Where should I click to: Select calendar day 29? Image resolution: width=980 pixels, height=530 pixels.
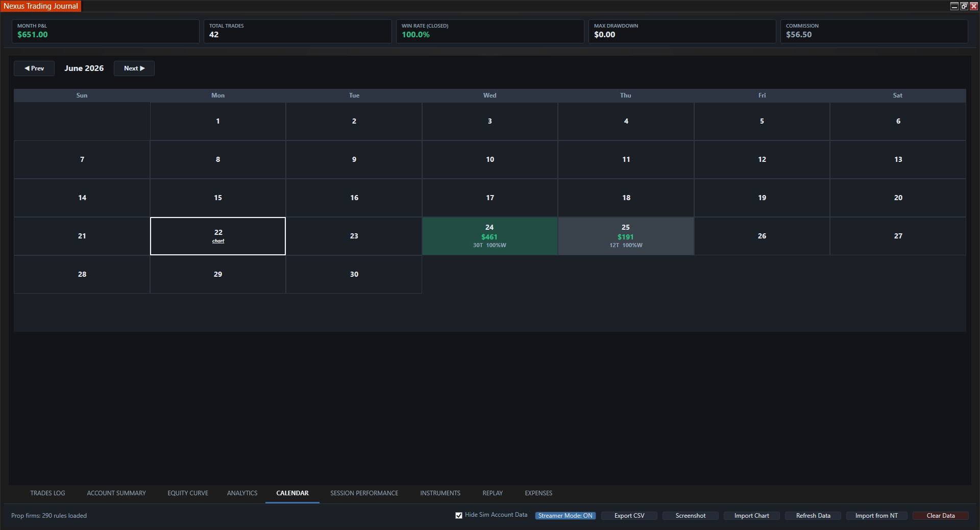(x=218, y=275)
